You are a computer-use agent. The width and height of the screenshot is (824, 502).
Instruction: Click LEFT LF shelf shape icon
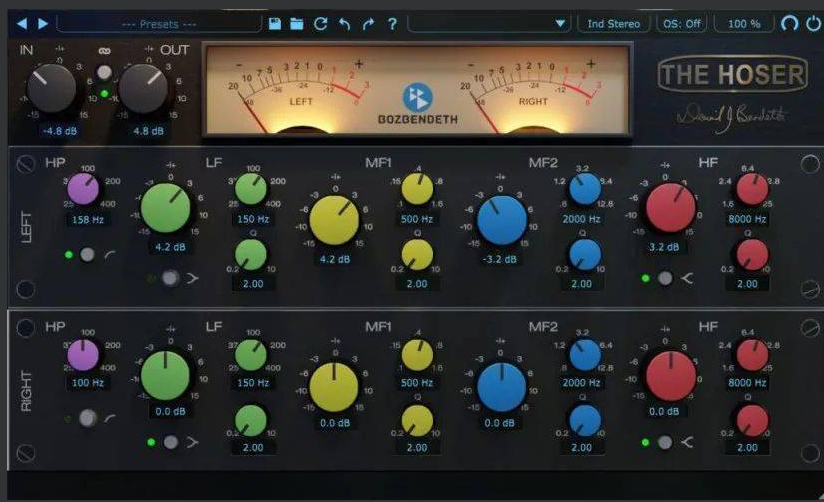(x=193, y=278)
